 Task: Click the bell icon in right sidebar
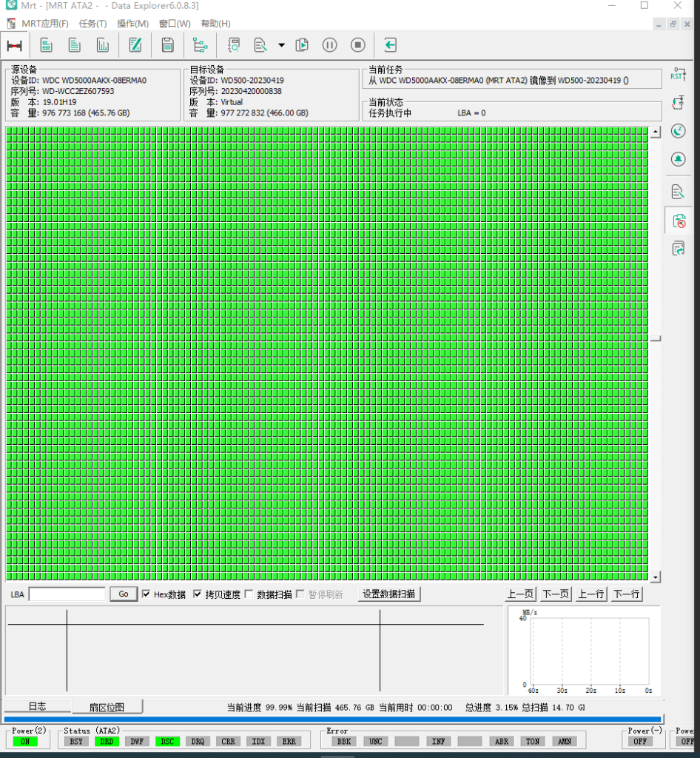point(678,159)
